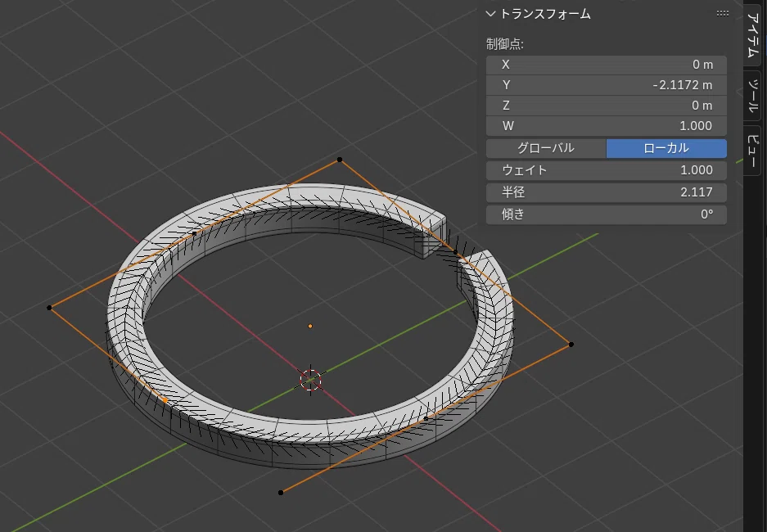
Task: Click the panel drag-handle dots icon
Action: coord(722,14)
